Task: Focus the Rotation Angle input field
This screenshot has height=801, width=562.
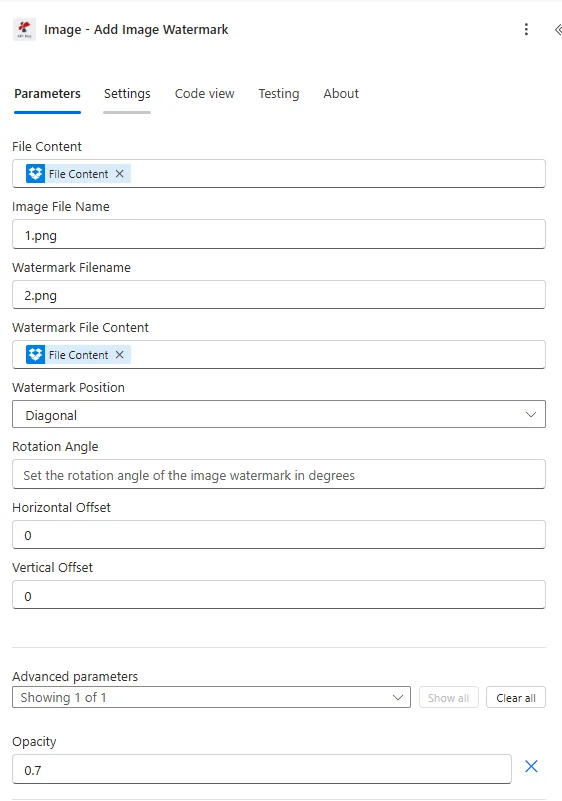Action: tap(279, 475)
